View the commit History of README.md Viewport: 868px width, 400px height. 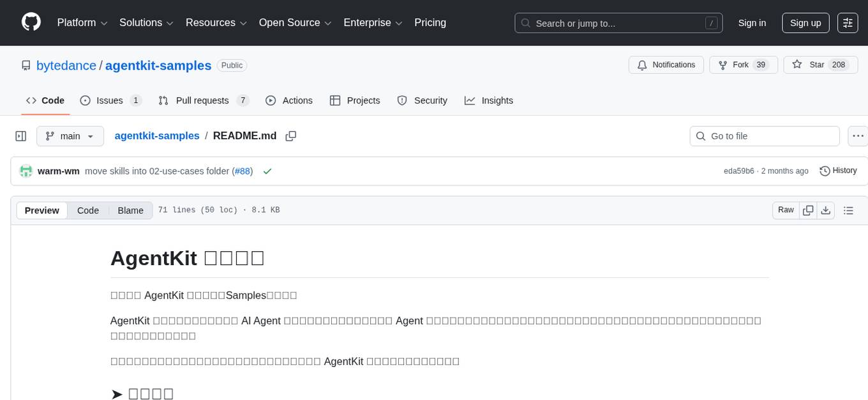(x=838, y=171)
